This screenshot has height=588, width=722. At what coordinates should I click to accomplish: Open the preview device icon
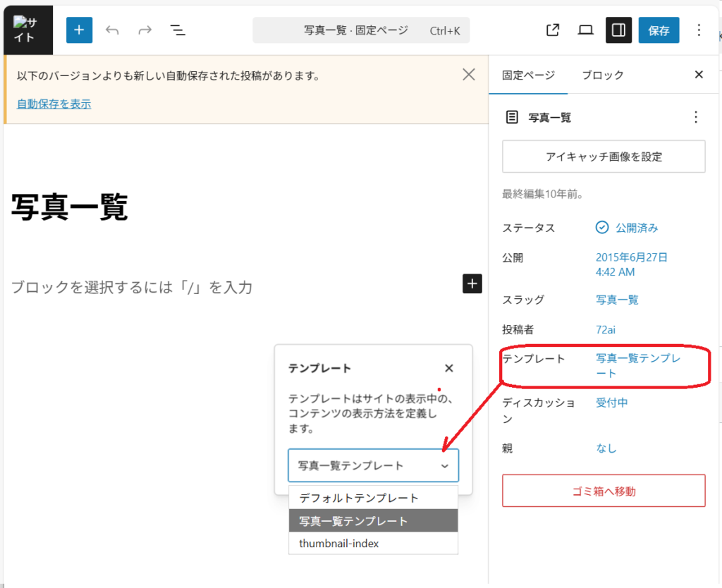pyautogui.click(x=585, y=30)
